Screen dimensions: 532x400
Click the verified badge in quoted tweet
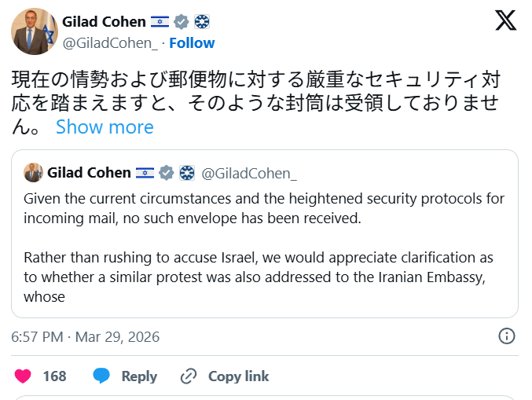click(167, 173)
